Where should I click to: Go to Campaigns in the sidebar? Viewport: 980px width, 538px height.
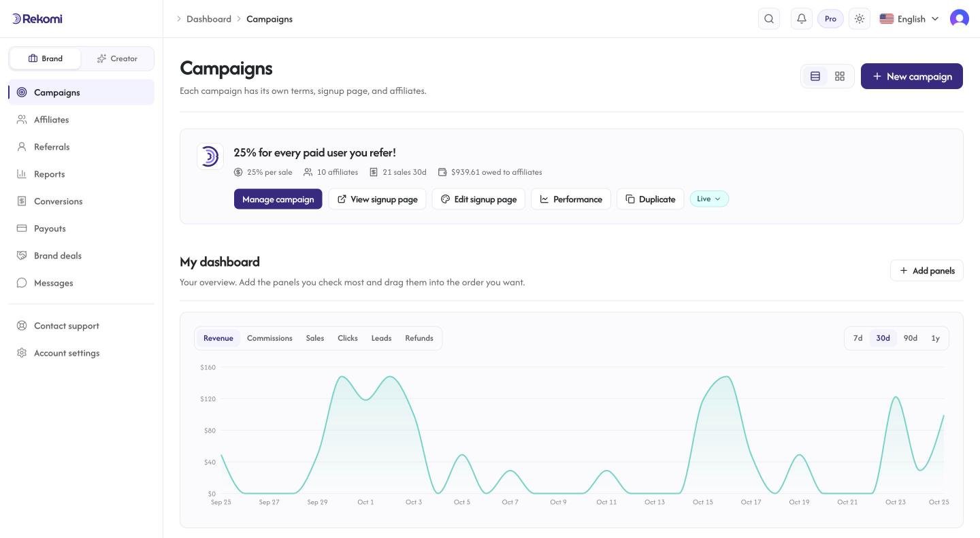click(82, 93)
